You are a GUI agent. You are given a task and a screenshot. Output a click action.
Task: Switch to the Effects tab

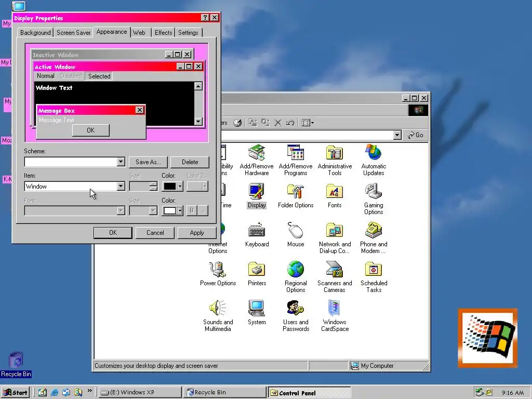click(163, 33)
